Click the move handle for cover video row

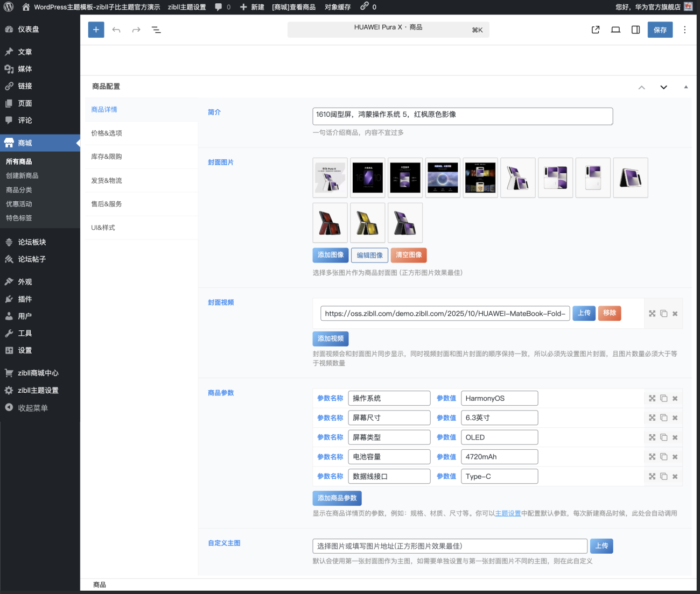click(652, 313)
